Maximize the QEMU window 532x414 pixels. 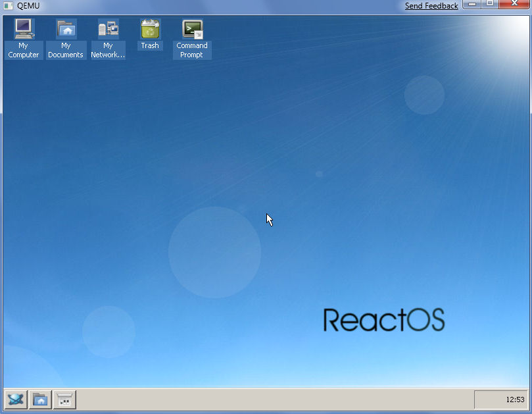click(490, 4)
